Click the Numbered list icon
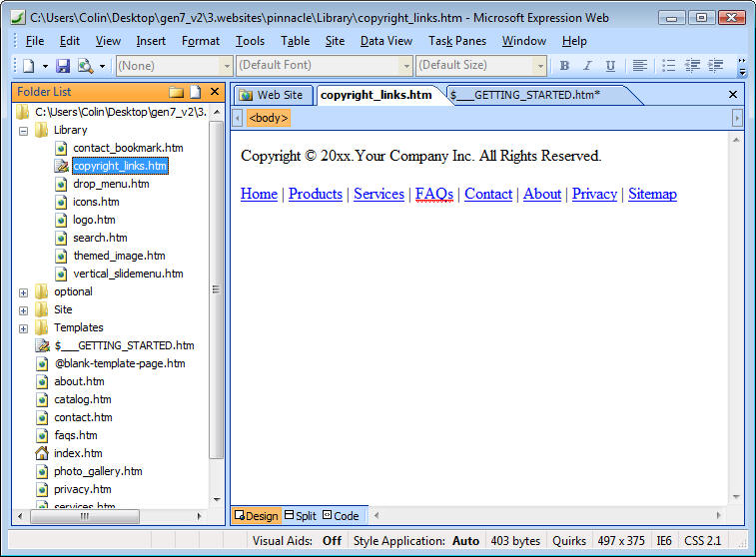 pos(669,66)
